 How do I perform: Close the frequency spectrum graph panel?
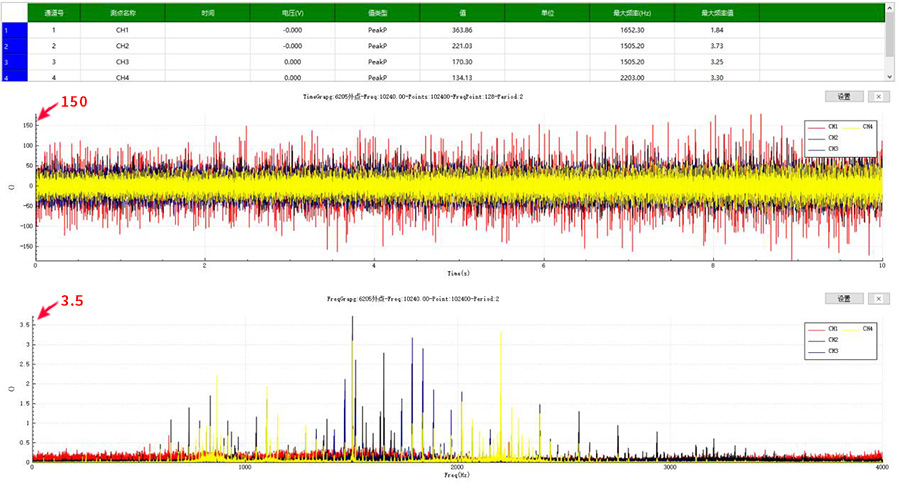pyautogui.click(x=878, y=299)
